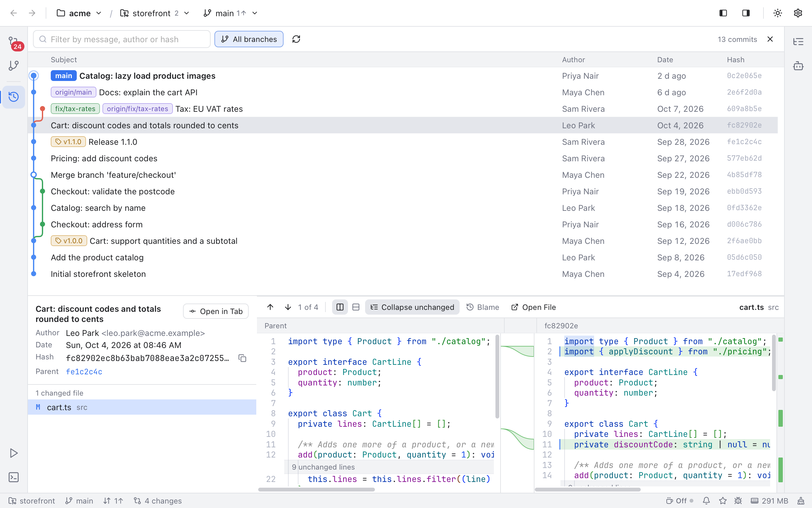
Task: Select commit Checkout: address form
Action: pyautogui.click(x=403, y=224)
